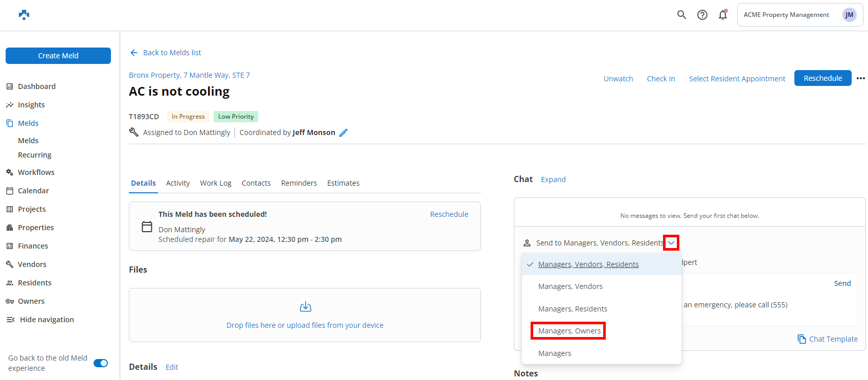Click the blue Reschedule button
Image resolution: width=868 pixels, height=380 pixels.
(x=822, y=78)
